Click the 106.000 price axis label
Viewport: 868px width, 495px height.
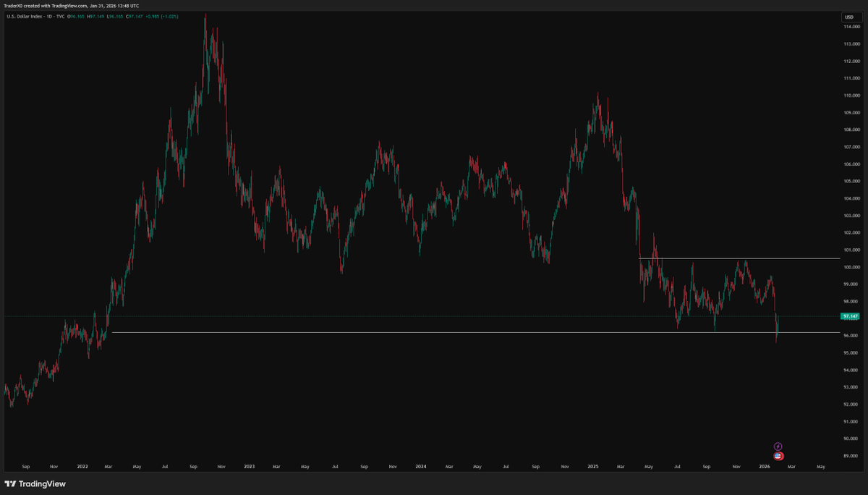(x=851, y=164)
